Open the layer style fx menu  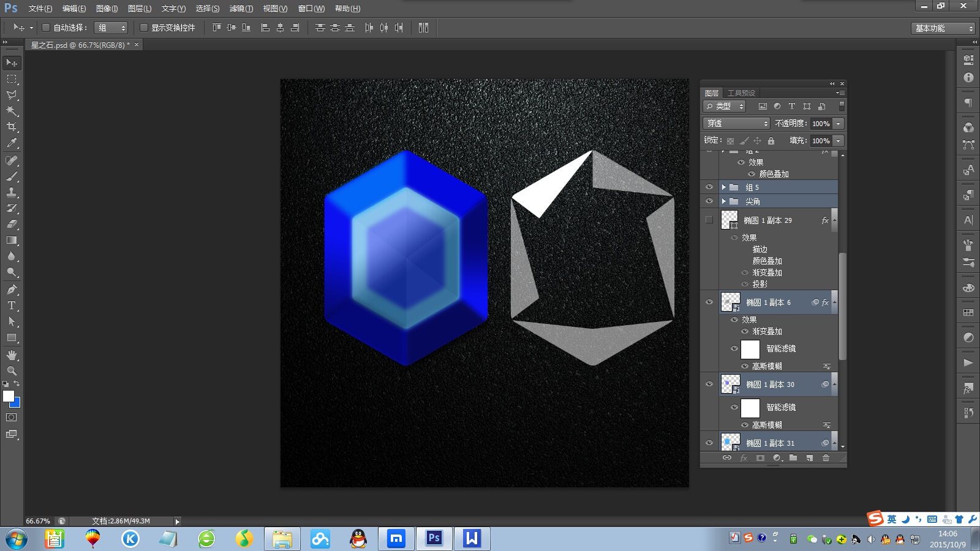point(744,458)
